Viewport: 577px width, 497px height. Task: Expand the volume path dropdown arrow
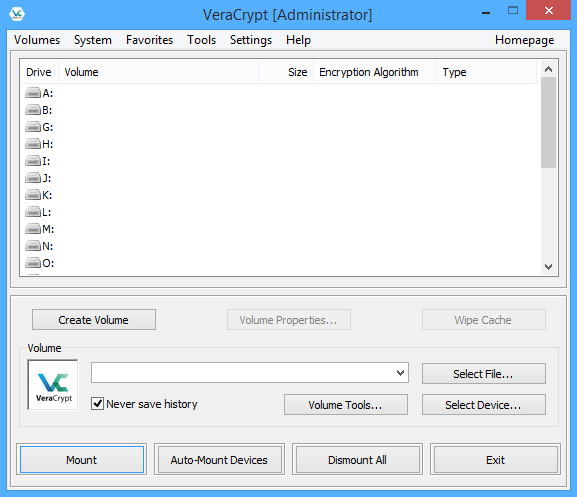tap(400, 373)
